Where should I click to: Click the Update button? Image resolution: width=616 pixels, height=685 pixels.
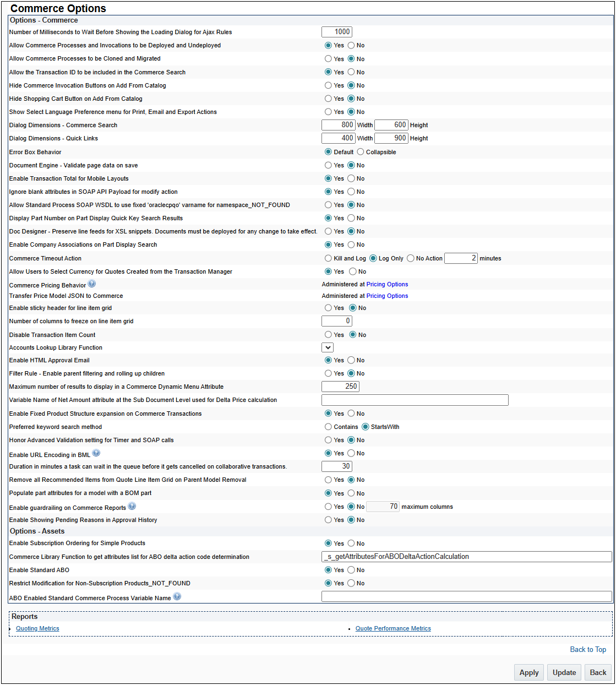coord(564,672)
